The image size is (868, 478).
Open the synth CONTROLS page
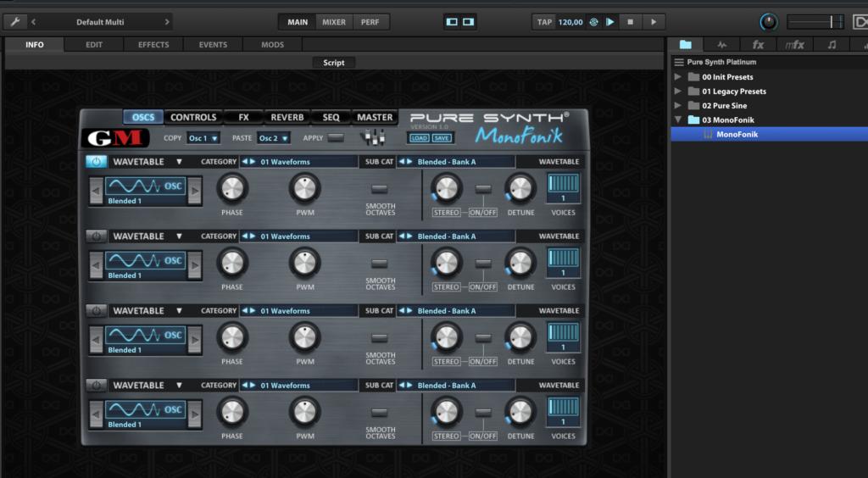(193, 117)
